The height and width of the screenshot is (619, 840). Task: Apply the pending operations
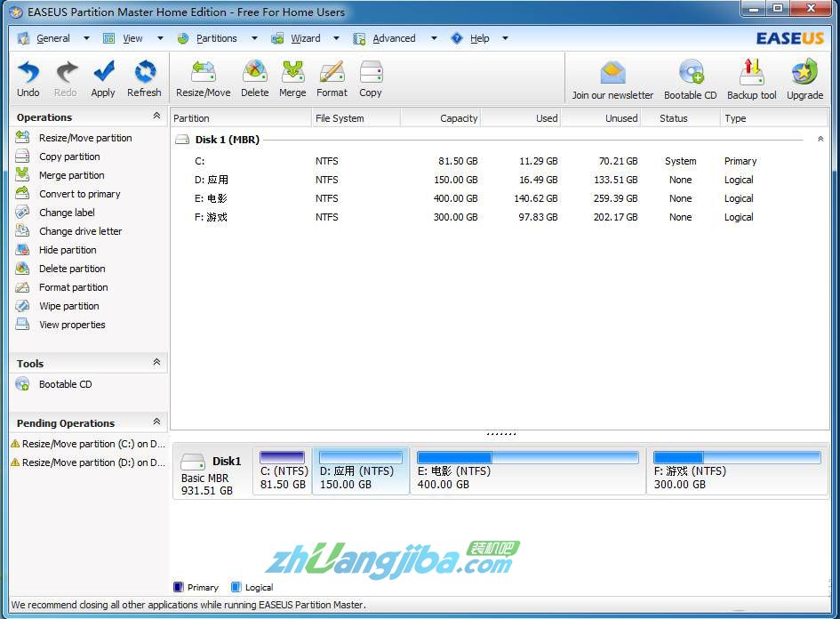103,78
